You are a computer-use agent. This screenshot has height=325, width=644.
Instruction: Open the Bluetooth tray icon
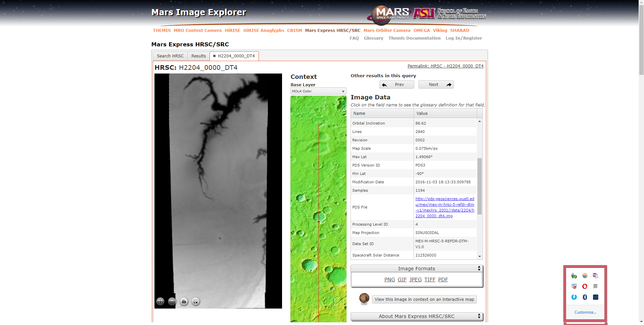point(585,297)
